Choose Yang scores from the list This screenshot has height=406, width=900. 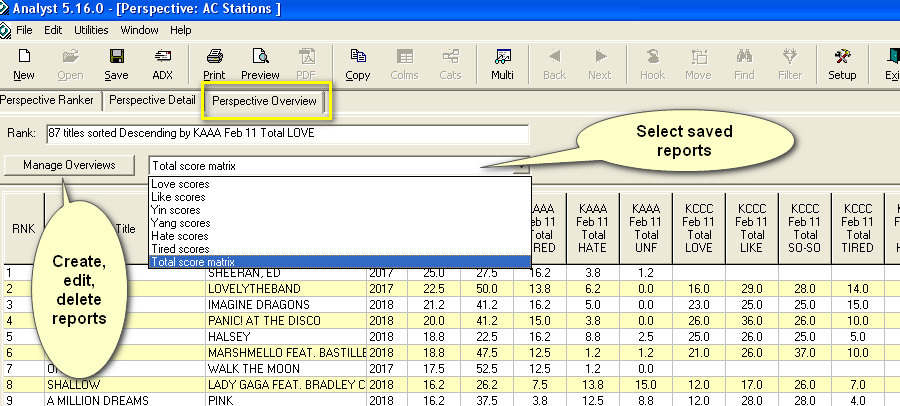340,223
